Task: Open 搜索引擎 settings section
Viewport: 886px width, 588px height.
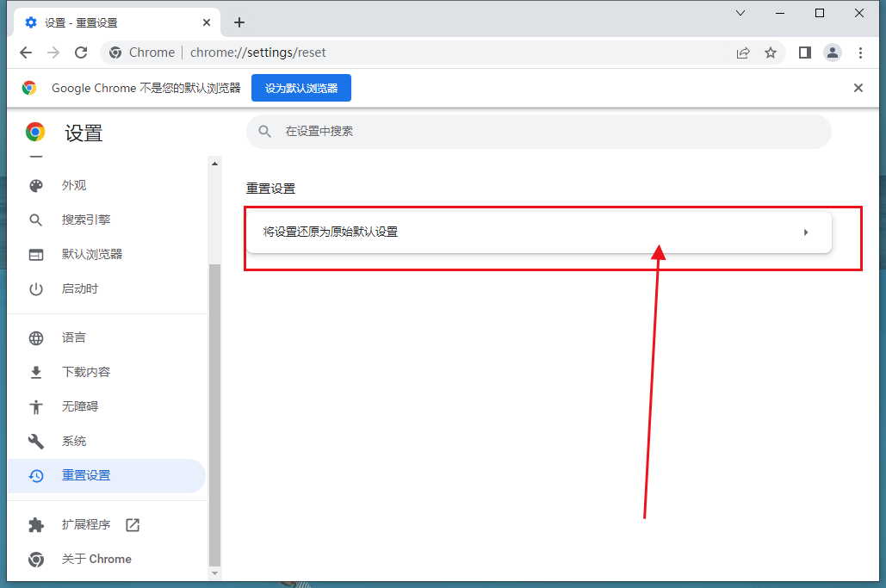Action: (x=106, y=220)
